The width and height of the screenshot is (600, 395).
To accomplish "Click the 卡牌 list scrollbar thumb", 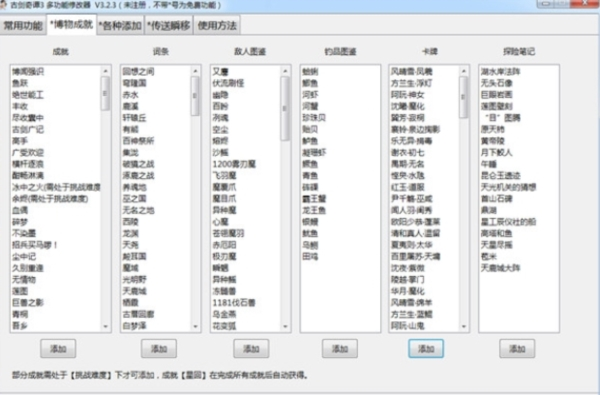I will tap(463, 97).
